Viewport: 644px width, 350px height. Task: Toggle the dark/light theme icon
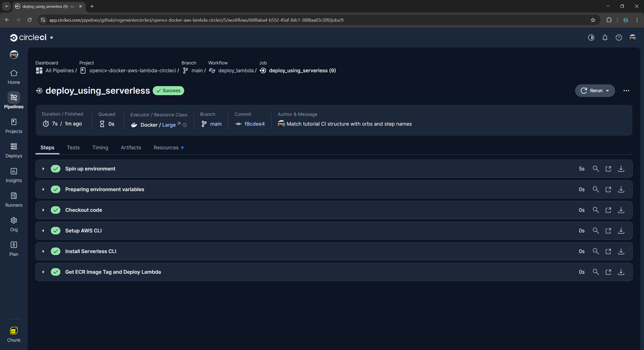click(591, 38)
